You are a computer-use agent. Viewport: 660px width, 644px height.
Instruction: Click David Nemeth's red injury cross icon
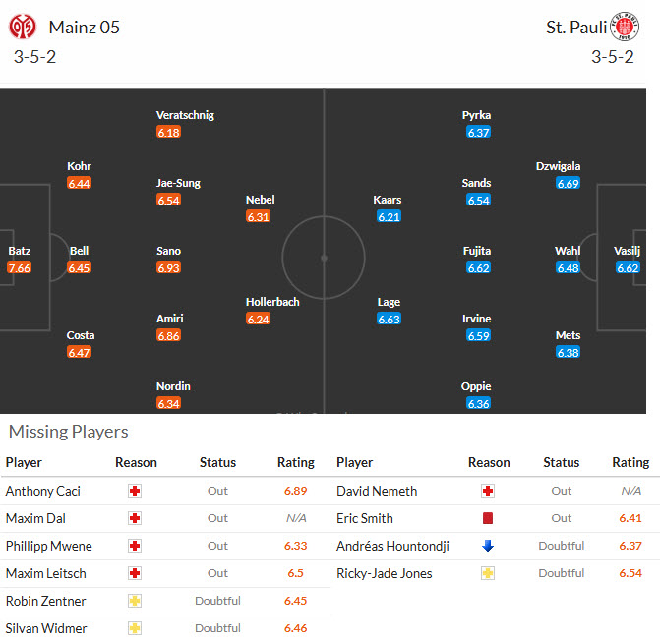point(488,491)
